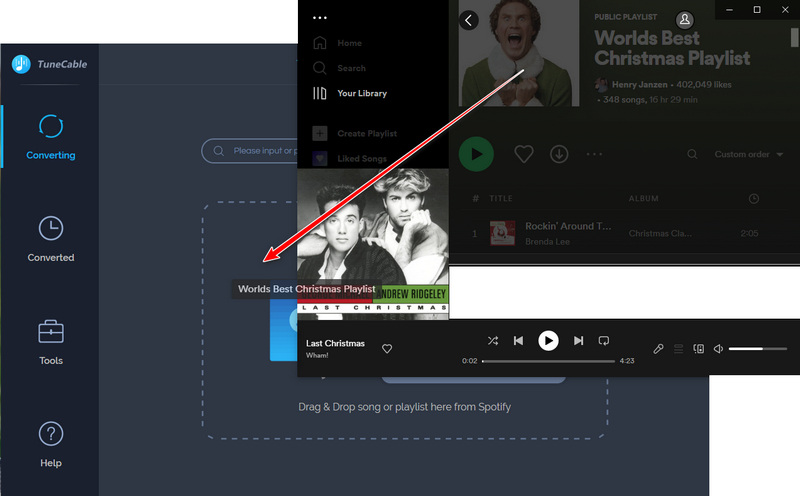Open the play queue icon
This screenshot has width=800, height=496.
click(678, 349)
